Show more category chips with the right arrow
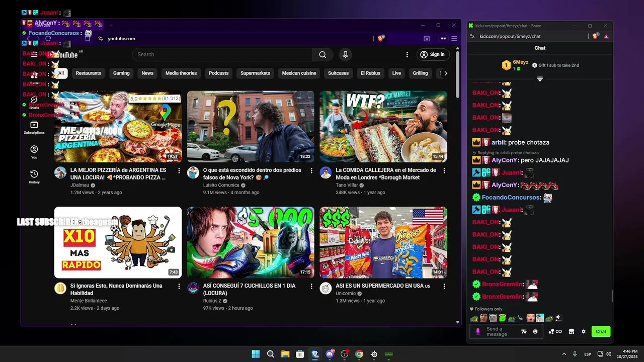This screenshot has height=362, width=644. 445,73
